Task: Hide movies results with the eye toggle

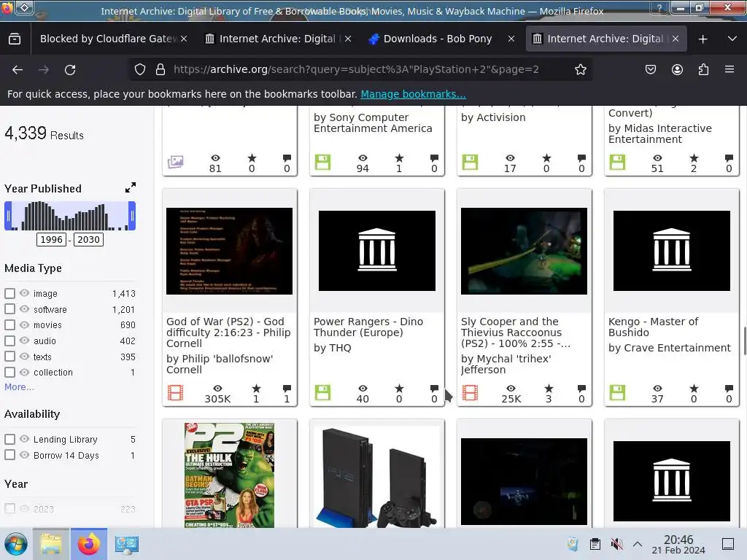Action: tap(24, 324)
